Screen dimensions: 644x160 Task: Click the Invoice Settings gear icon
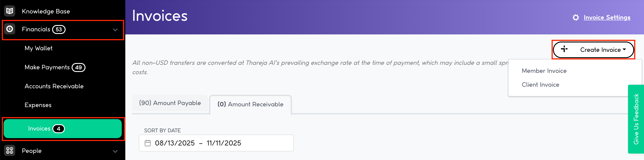click(x=576, y=17)
